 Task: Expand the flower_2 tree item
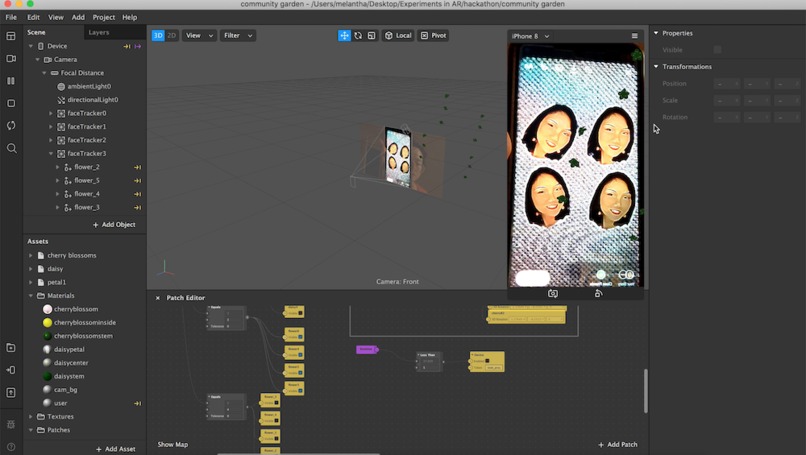pyautogui.click(x=58, y=167)
